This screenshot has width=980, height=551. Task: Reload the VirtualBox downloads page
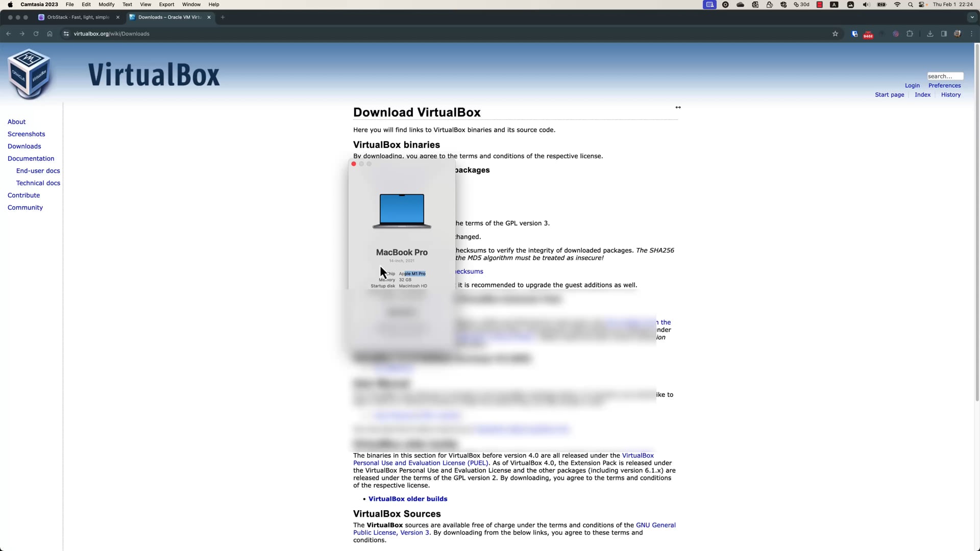pos(36,34)
